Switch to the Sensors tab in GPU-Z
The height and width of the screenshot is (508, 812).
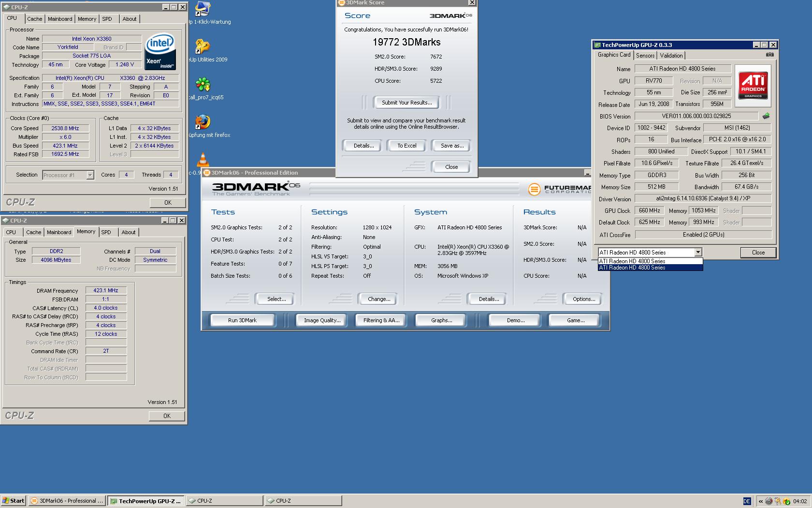pyautogui.click(x=645, y=56)
